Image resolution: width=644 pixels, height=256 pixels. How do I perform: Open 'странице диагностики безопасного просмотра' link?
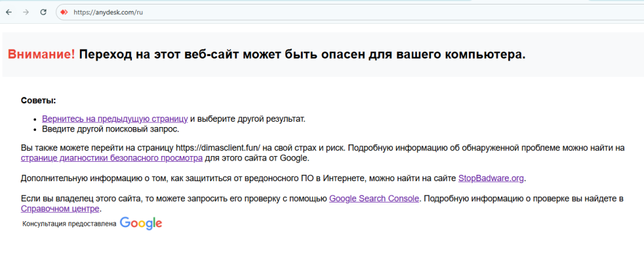(111, 157)
